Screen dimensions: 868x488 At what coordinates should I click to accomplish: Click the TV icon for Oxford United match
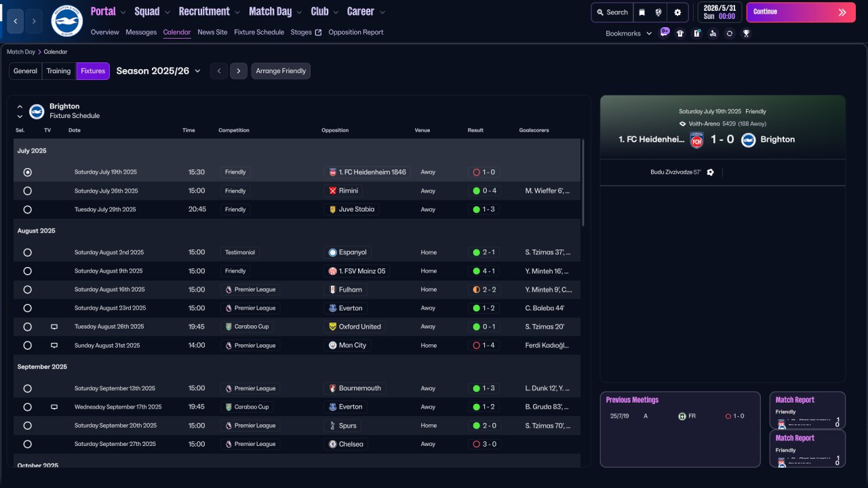point(54,327)
